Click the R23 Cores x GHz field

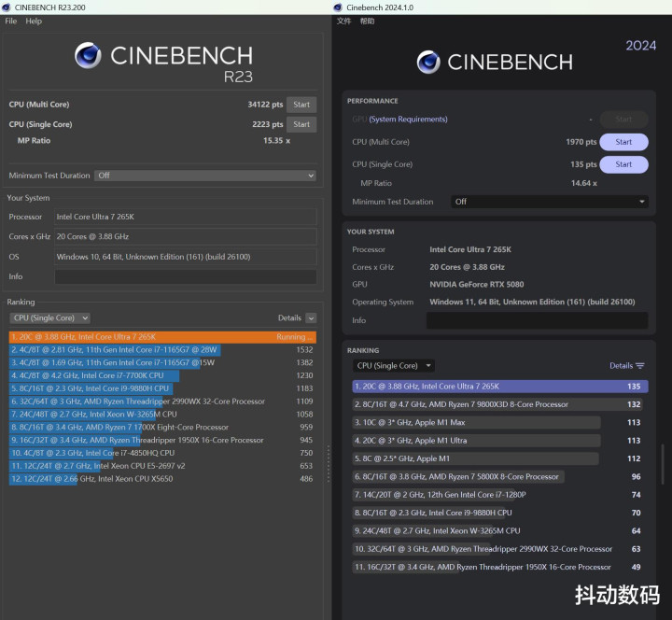[x=185, y=236]
